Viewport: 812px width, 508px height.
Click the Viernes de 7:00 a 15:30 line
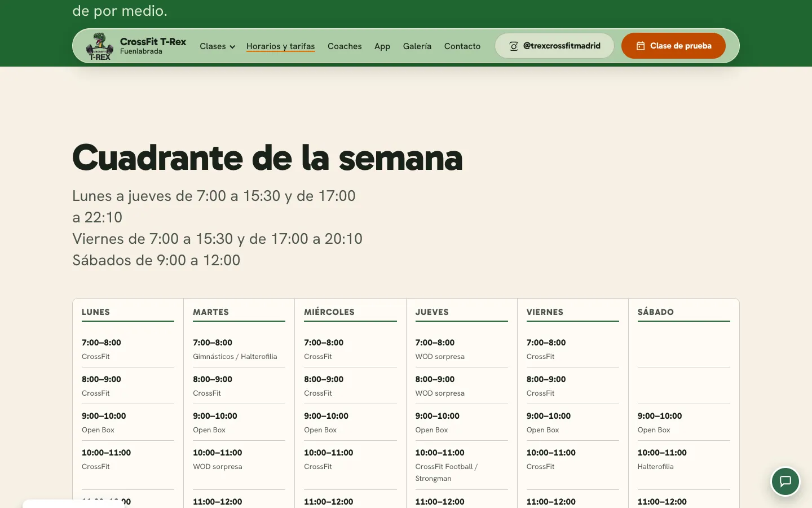point(217,239)
